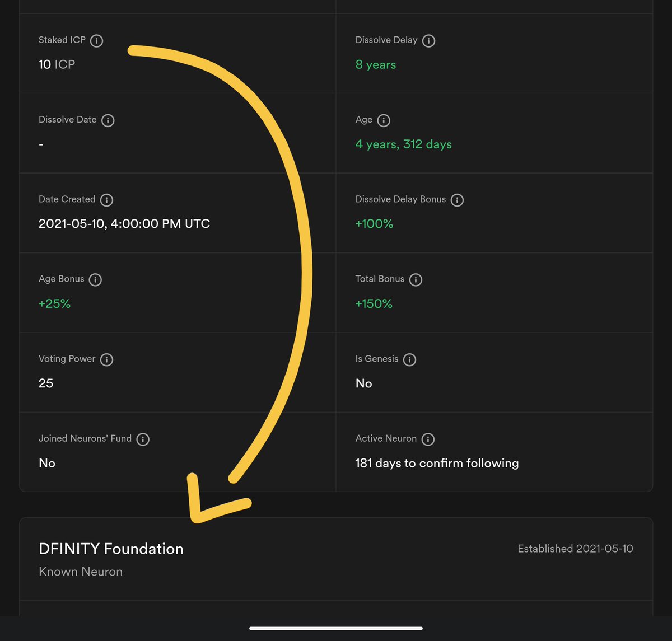This screenshot has height=641, width=672.
Task: Select the 4 years, 312 days age value
Action: tap(403, 144)
